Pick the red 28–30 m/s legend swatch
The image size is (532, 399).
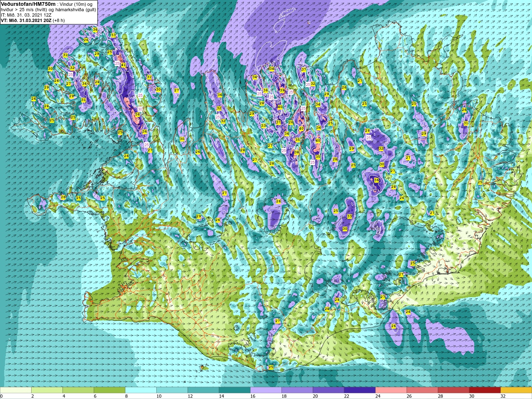pyautogui.click(x=453, y=390)
